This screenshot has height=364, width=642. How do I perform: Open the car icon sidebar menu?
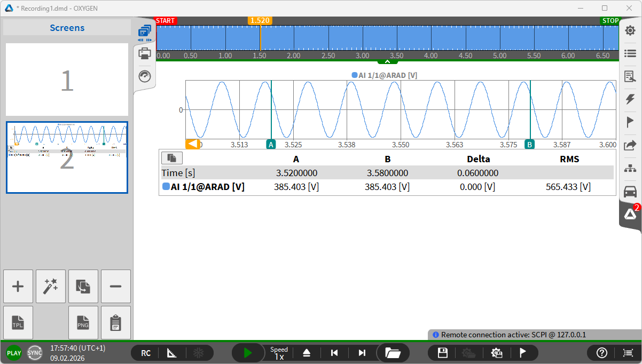[630, 191]
